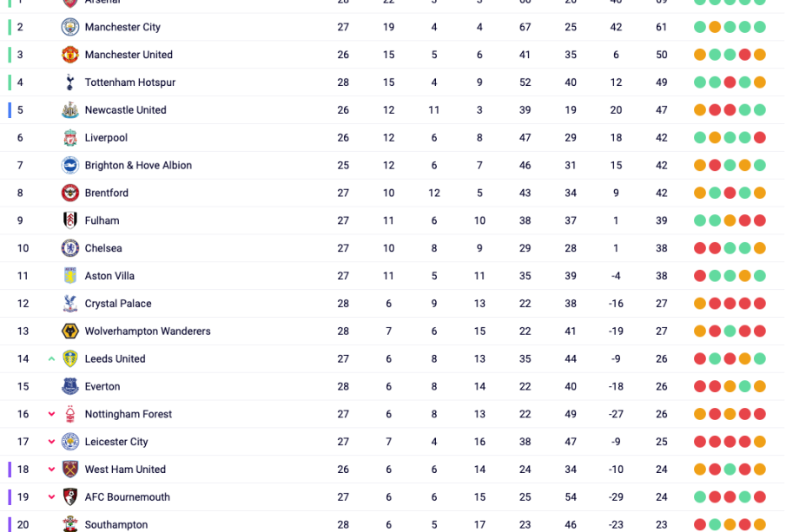
Task: Click the Crystal Palace eagle crest
Action: (70, 304)
